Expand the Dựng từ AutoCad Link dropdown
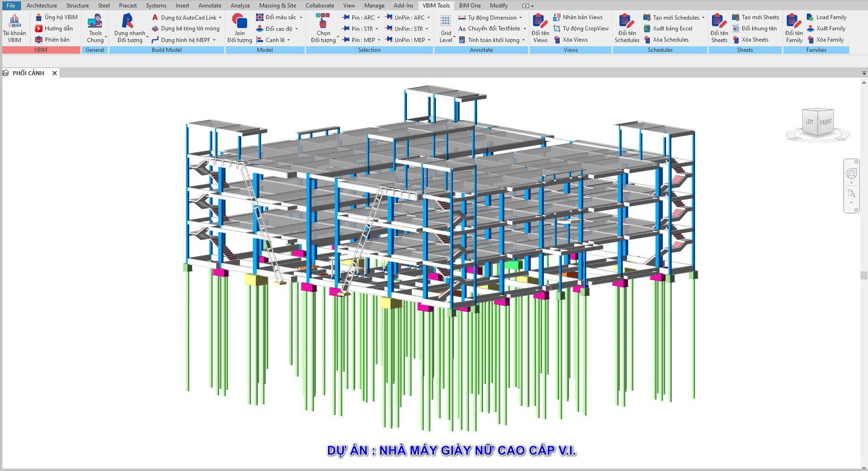This screenshot has height=471, width=868. [x=220, y=18]
